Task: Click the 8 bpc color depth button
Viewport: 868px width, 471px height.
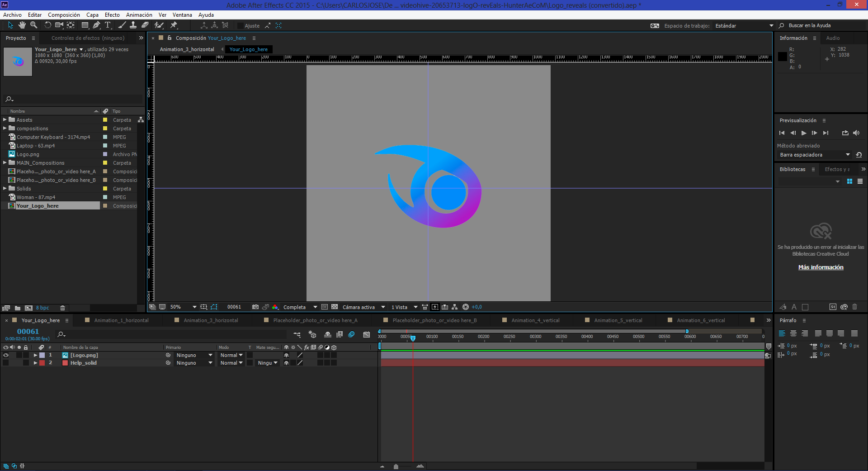Action: [x=42, y=308]
